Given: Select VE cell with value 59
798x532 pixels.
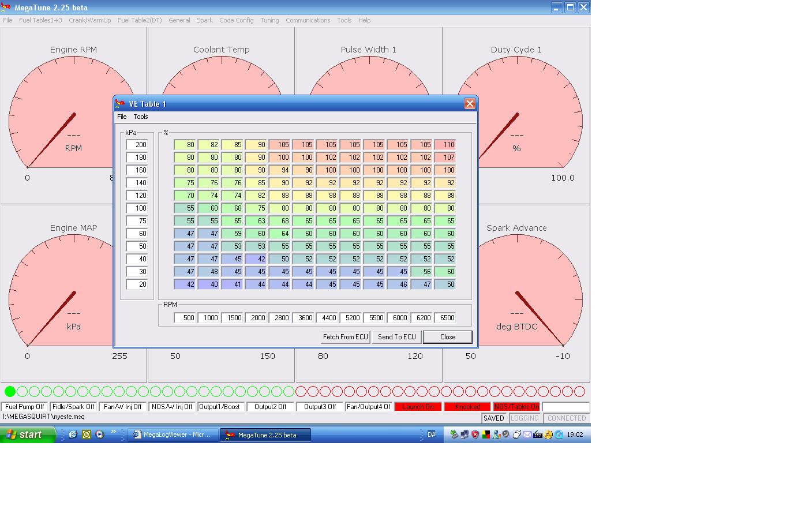Looking at the screenshot, I should (x=232, y=233).
